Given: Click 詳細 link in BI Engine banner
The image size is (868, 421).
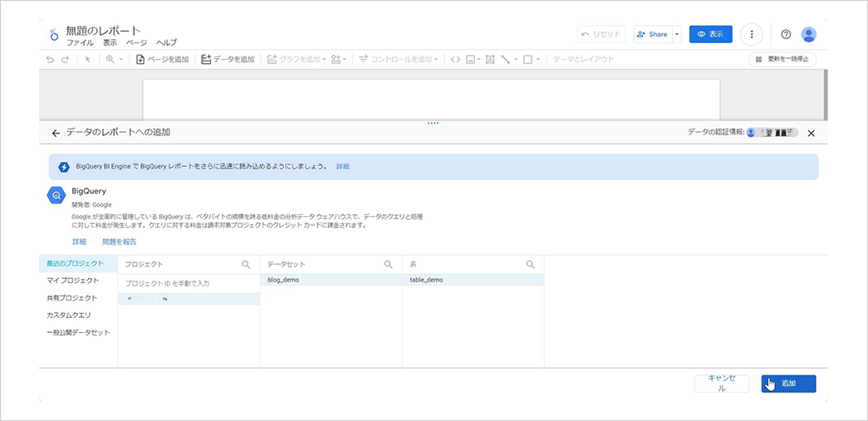Looking at the screenshot, I should pyautogui.click(x=343, y=167).
